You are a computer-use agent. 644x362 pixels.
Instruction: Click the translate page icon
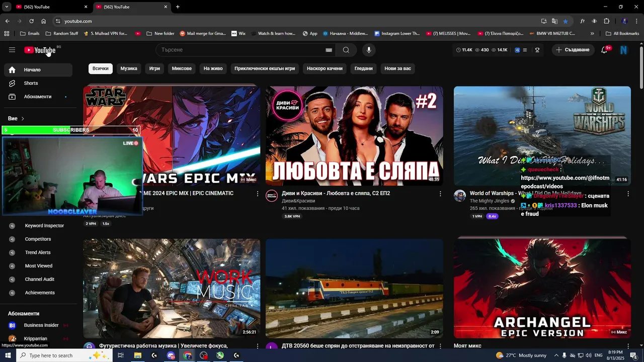point(555,21)
